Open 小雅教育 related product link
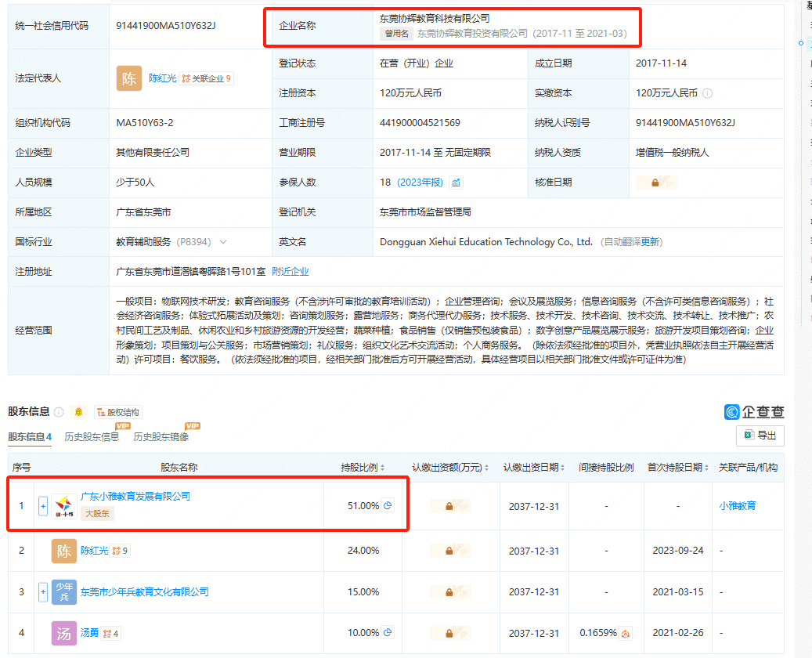The height and width of the screenshot is (658, 812). [x=738, y=506]
